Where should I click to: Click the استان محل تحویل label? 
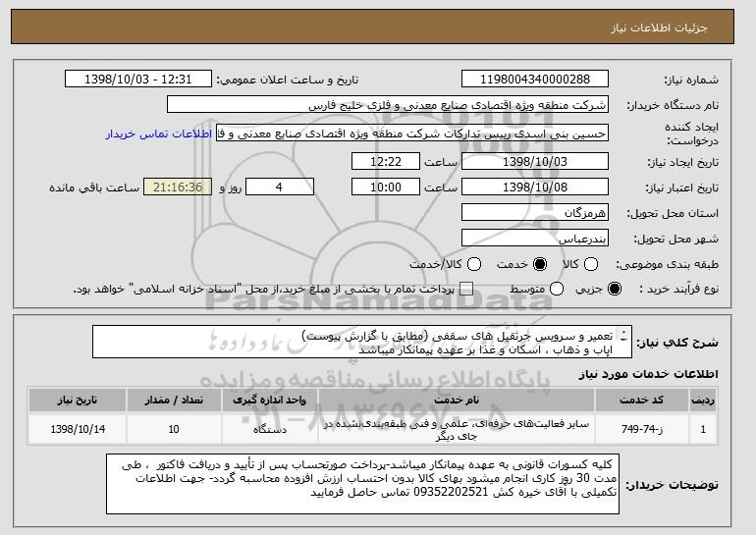[x=673, y=213]
